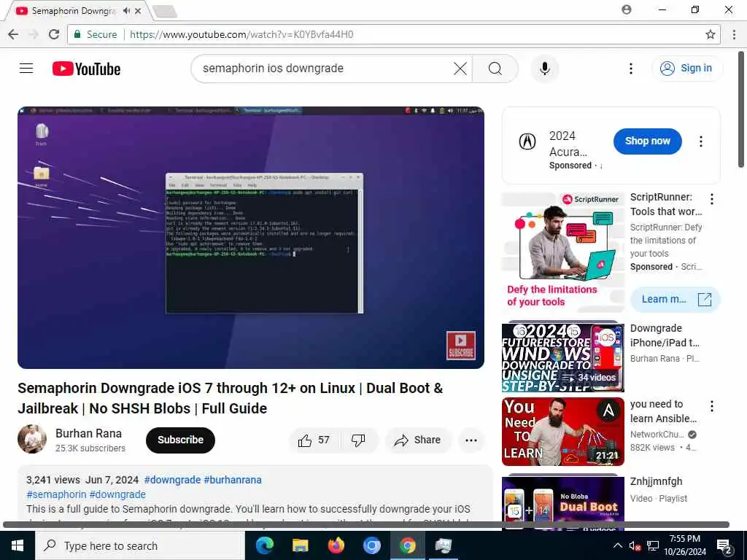
Task: Click the magnifier search button
Action: coord(495,69)
